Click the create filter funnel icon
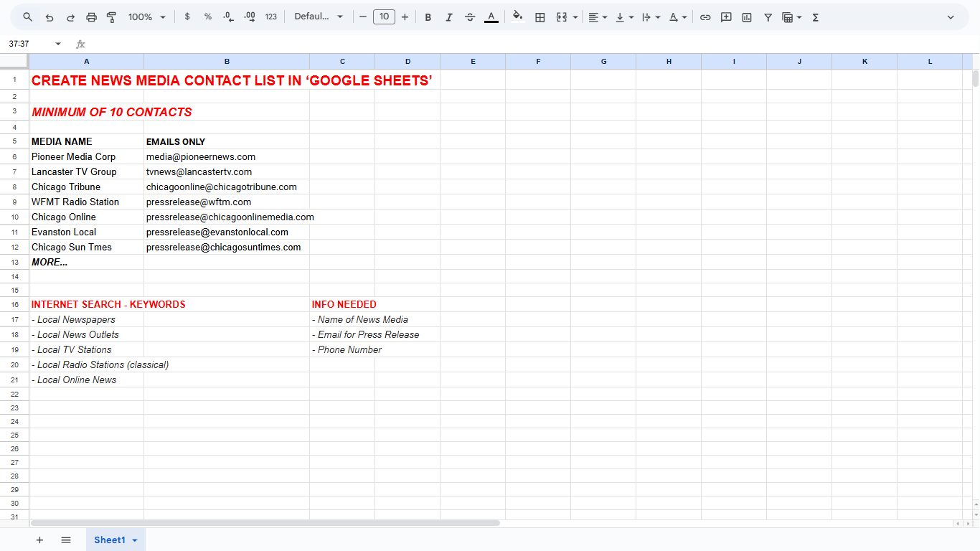 pos(768,17)
